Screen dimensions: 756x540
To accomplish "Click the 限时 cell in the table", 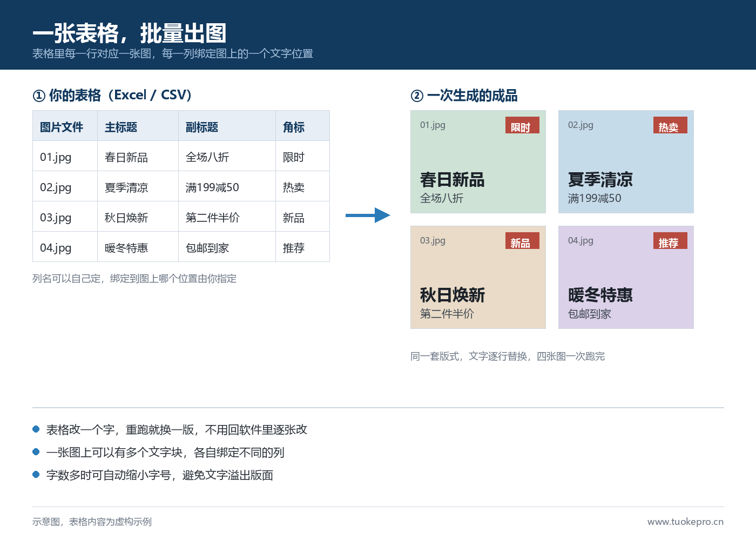I will 303,156.
